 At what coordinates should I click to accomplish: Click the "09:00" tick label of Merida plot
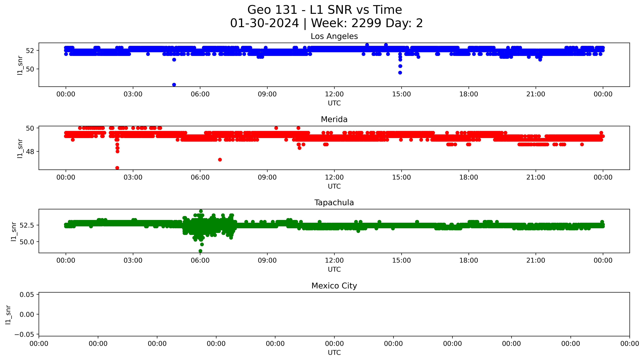pos(267,177)
